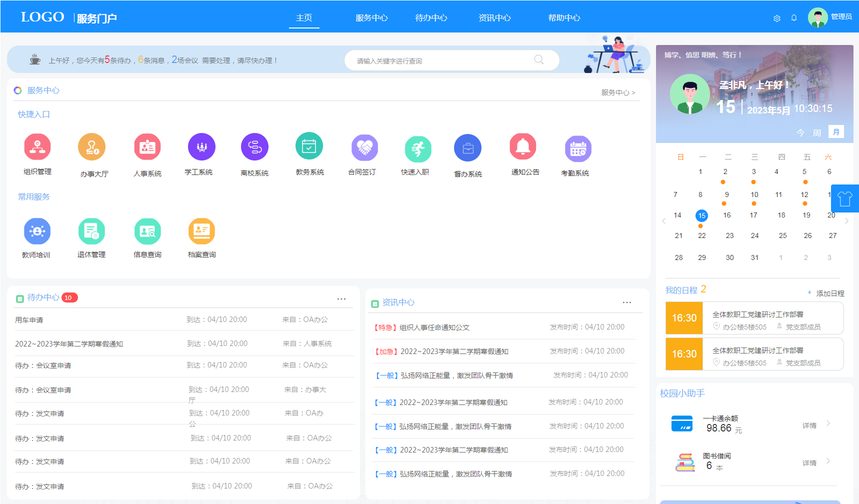The height and width of the screenshot is (504, 859).
Task: Expand the 待办中心 more options menu
Action: pyautogui.click(x=341, y=299)
